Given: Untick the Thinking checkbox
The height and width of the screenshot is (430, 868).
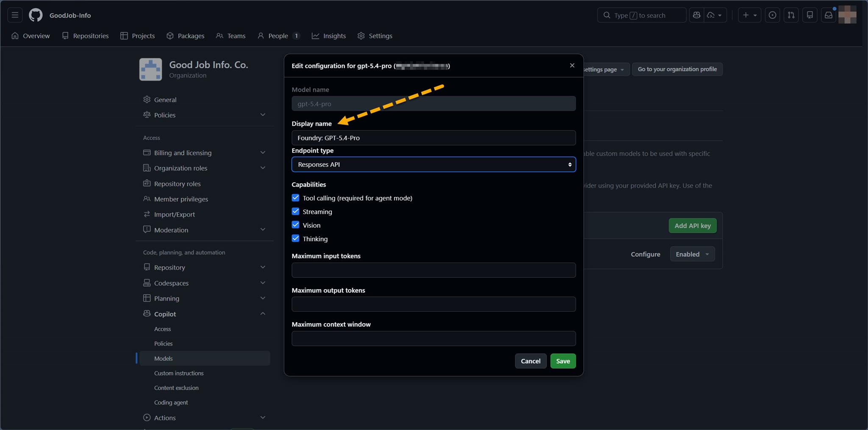Looking at the screenshot, I should (295, 239).
